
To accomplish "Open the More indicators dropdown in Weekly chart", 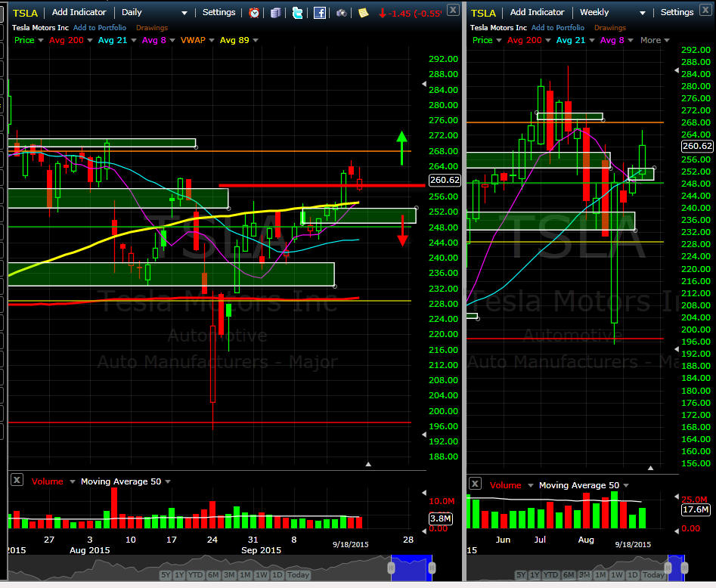I will tap(655, 40).
